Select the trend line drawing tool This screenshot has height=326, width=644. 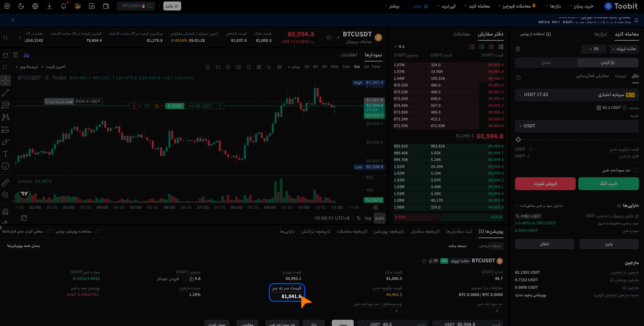pos(5,93)
